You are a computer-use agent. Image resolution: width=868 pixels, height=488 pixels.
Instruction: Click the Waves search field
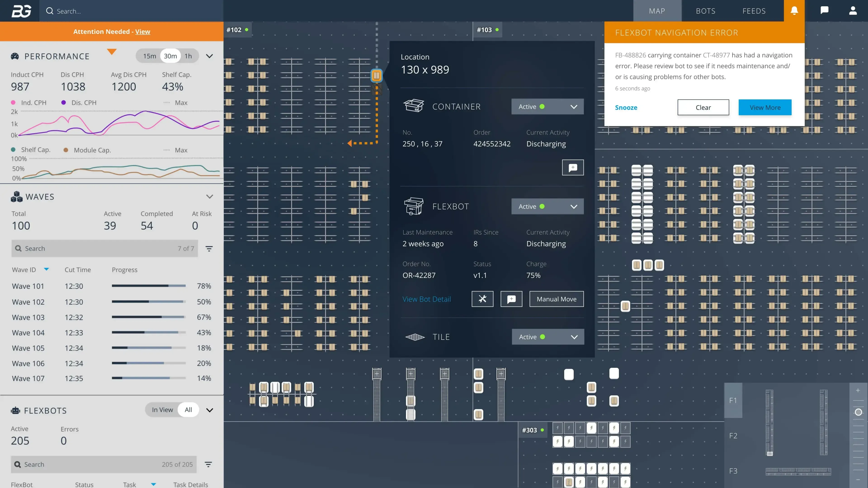click(x=101, y=249)
